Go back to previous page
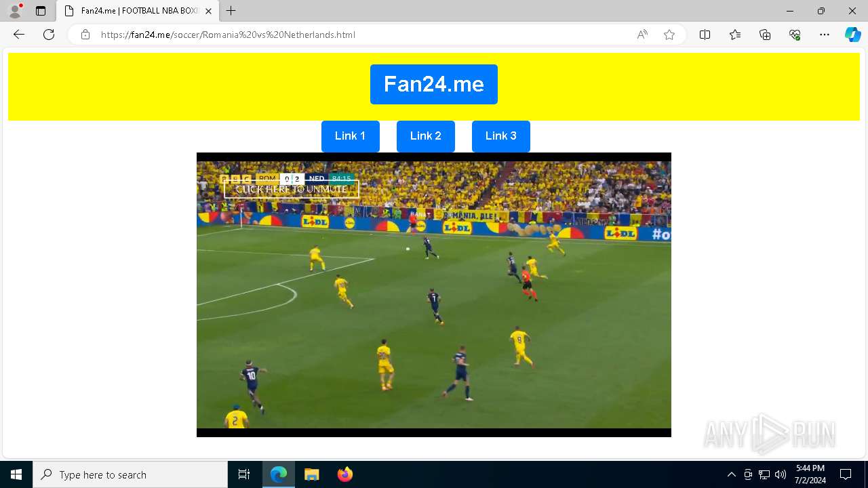Screen dimensions: 868x488 (19, 35)
